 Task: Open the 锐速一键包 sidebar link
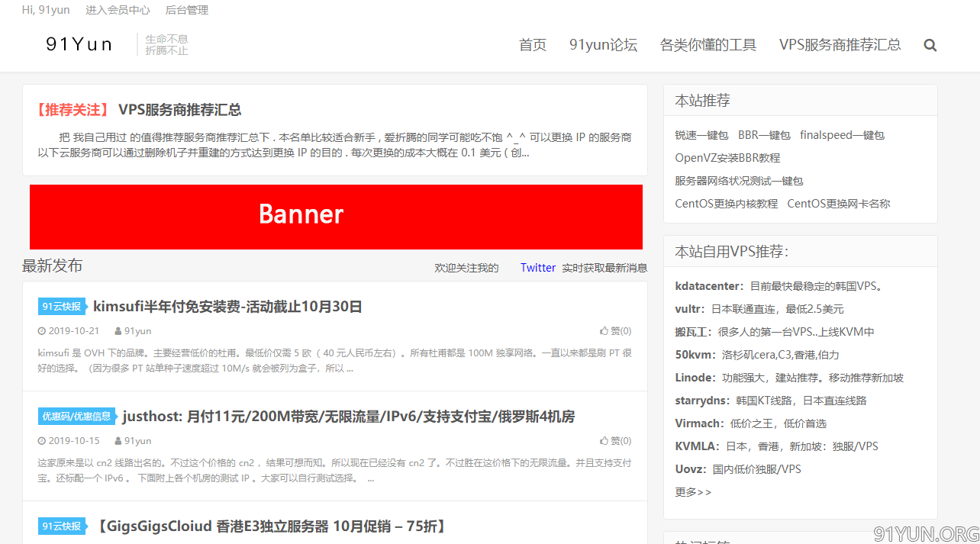coord(701,135)
